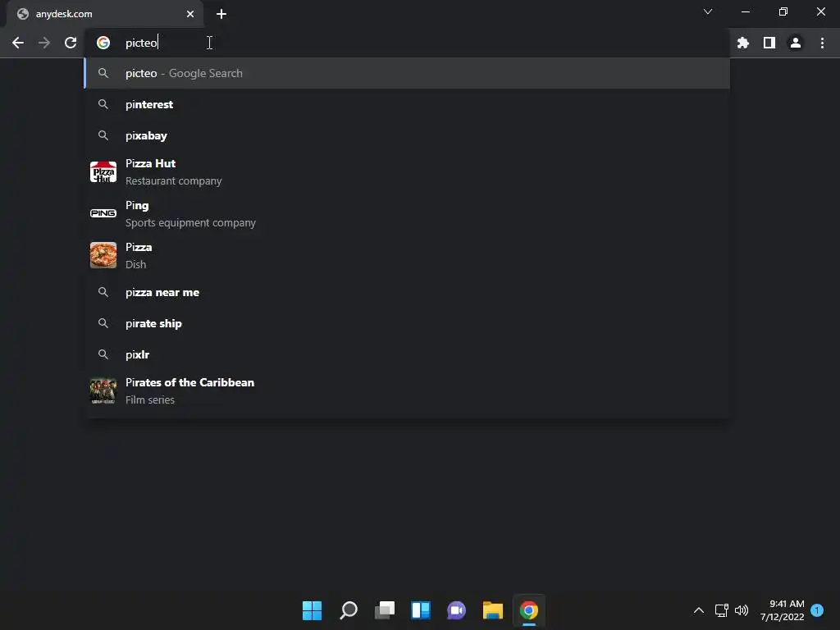Show hidden icons in the system tray
This screenshot has height=630, width=840.
699,610
